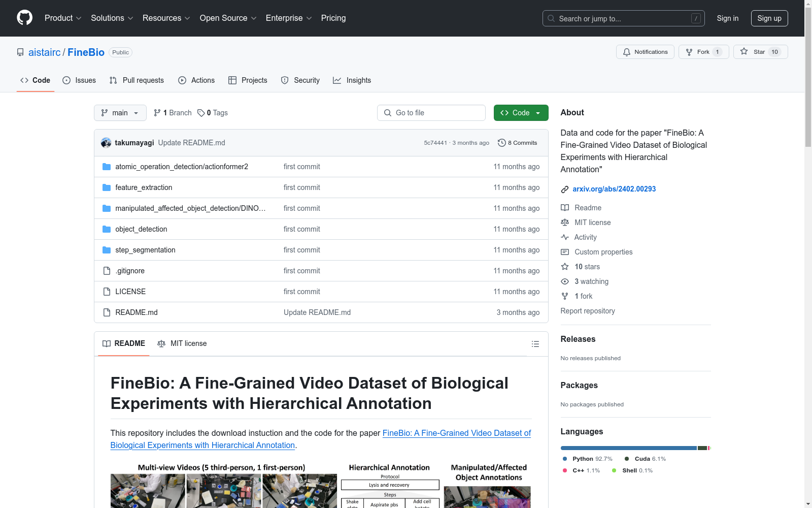Click FineBio paper link in README text
Screen dimensions: 812x508
(321, 439)
